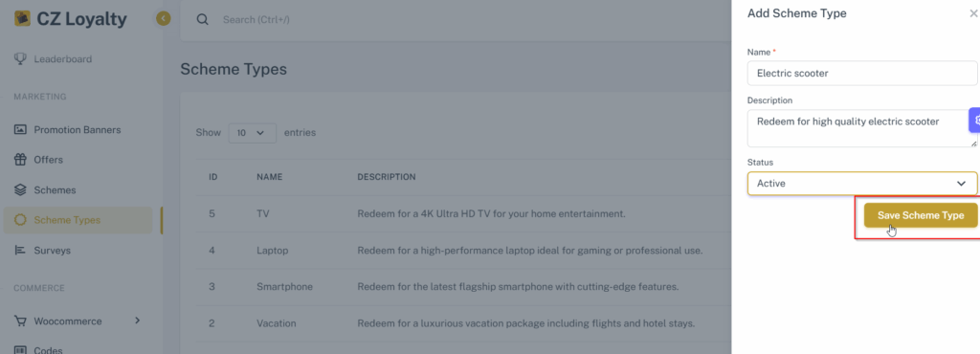This screenshot has height=354, width=980.
Task: Click the Offers gift icon
Action: point(21,160)
